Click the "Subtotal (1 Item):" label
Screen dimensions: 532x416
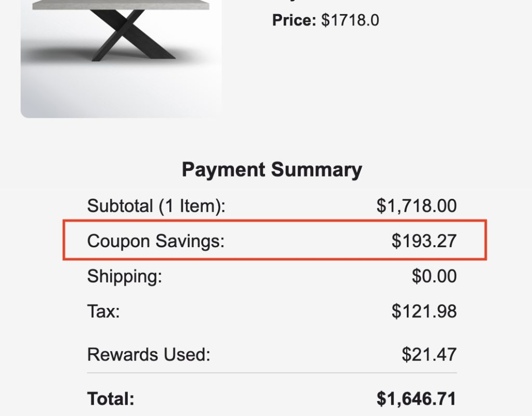click(156, 206)
